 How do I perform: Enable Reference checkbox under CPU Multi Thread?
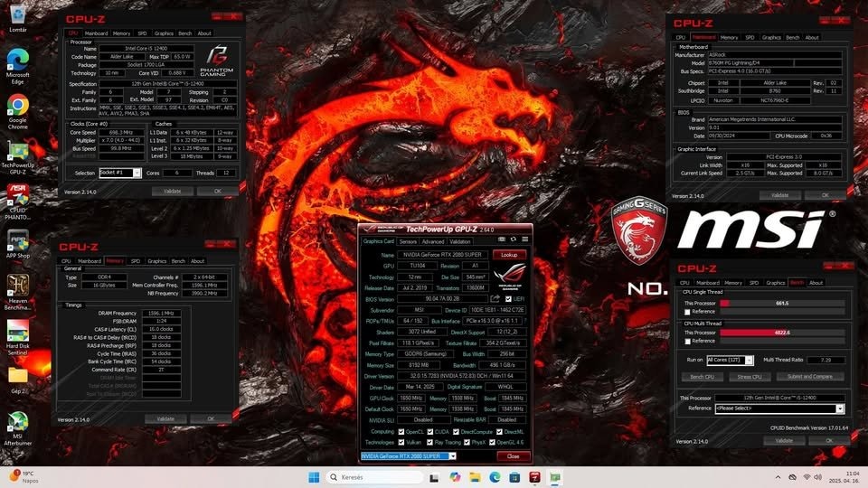click(687, 342)
